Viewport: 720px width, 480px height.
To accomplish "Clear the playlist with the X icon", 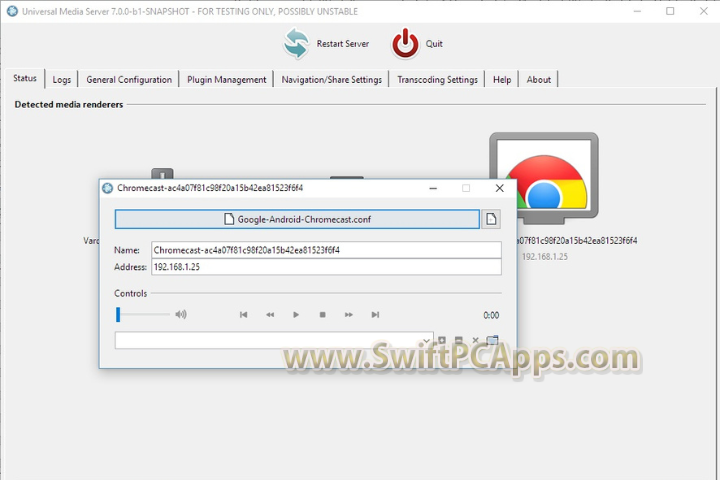I will pos(475,340).
